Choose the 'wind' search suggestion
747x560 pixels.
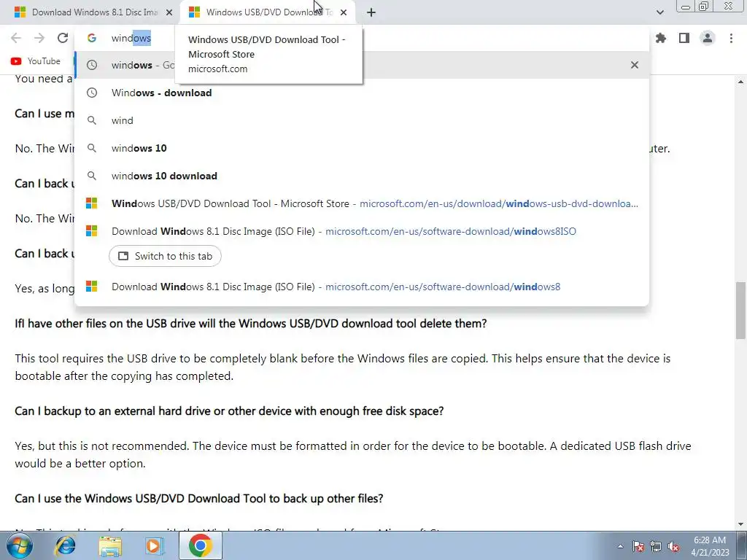pos(362,120)
